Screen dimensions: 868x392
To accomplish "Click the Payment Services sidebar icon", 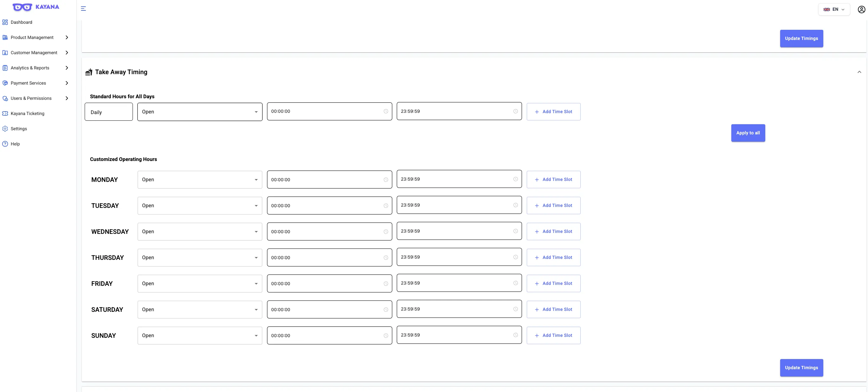I will click(5, 83).
